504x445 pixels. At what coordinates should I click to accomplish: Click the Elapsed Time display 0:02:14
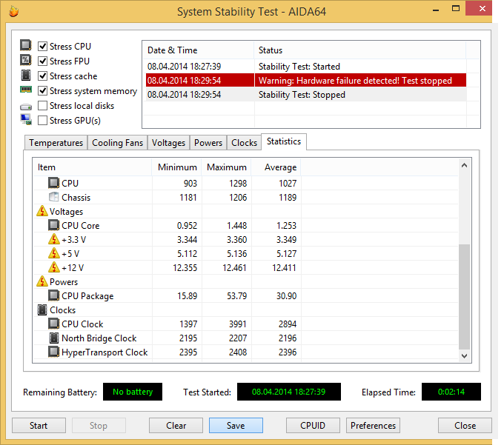point(451,392)
